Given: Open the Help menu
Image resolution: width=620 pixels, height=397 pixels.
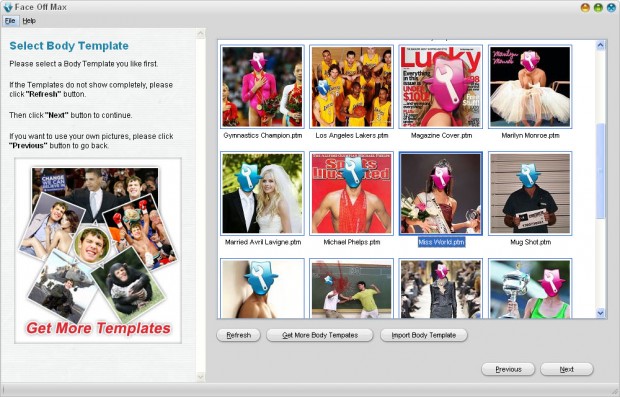Looking at the screenshot, I should coord(29,21).
